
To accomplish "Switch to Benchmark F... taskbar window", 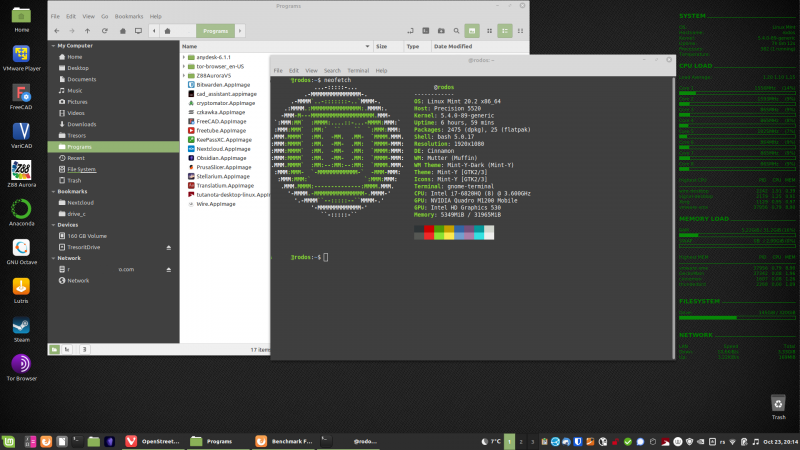I will (x=284, y=441).
